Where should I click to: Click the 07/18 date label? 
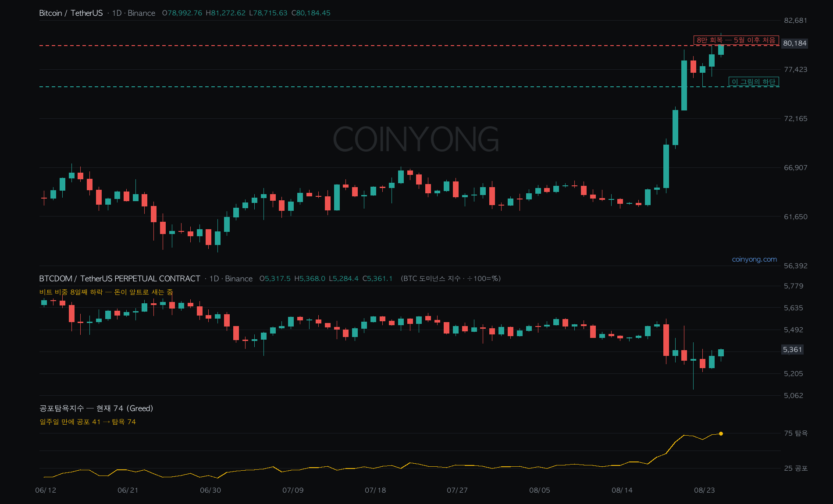pos(375,490)
